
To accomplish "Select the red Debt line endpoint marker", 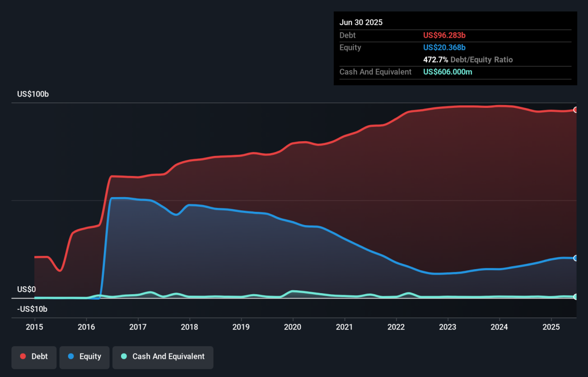I will [576, 110].
